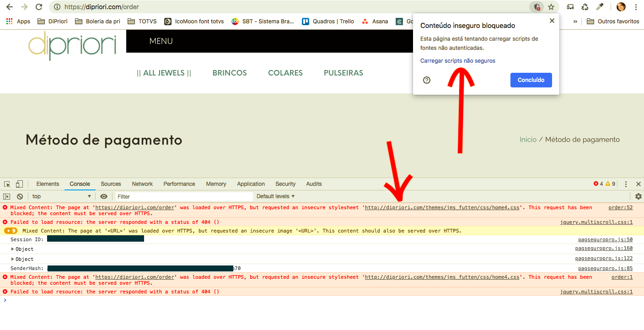
Task: Switch to the Security tab
Action: point(285,184)
